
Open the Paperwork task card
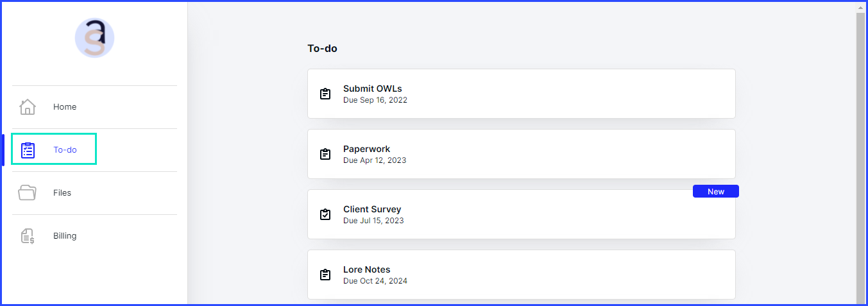[521, 154]
